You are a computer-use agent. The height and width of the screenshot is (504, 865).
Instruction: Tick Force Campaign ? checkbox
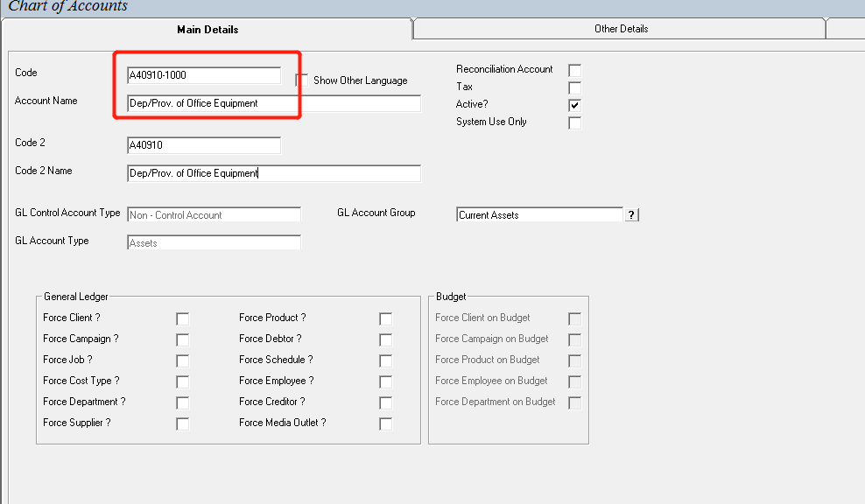tap(183, 340)
